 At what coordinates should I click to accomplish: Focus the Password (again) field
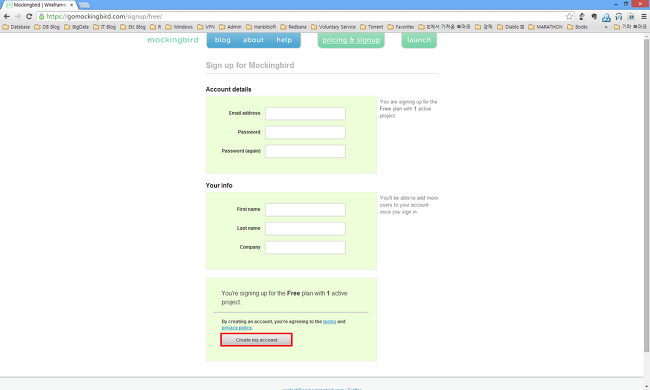point(305,151)
